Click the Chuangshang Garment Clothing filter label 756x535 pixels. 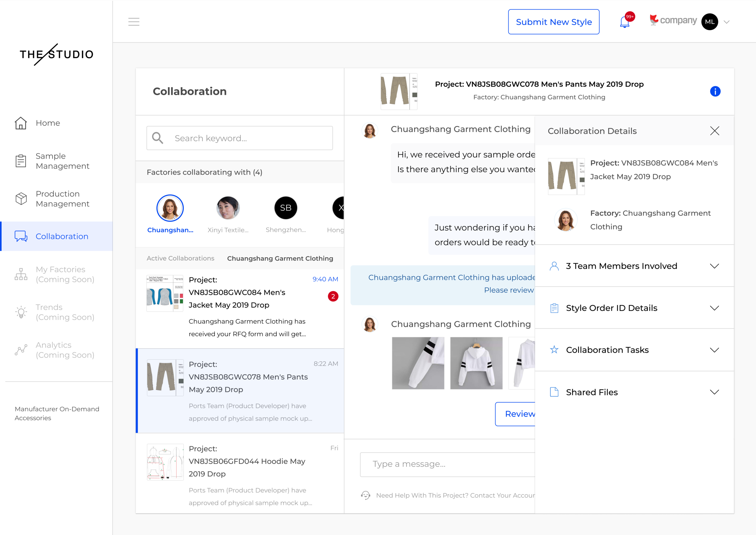click(x=280, y=258)
